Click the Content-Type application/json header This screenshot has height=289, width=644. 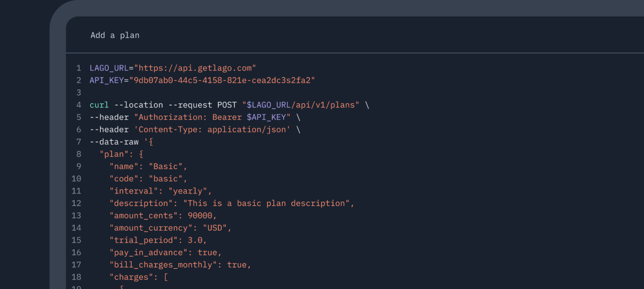[x=213, y=130]
